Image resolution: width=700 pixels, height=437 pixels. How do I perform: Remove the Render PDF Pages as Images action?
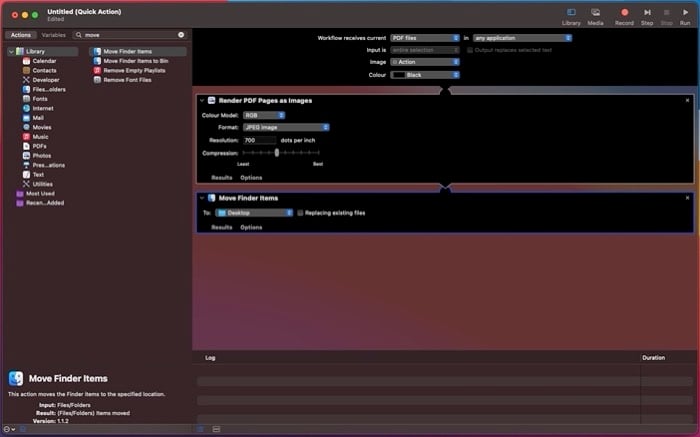687,101
